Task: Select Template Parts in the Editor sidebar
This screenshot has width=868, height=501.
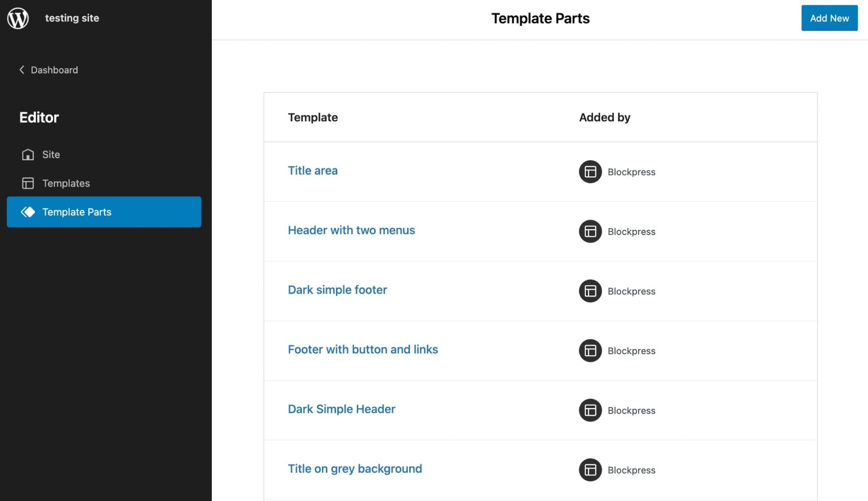Action: point(76,212)
